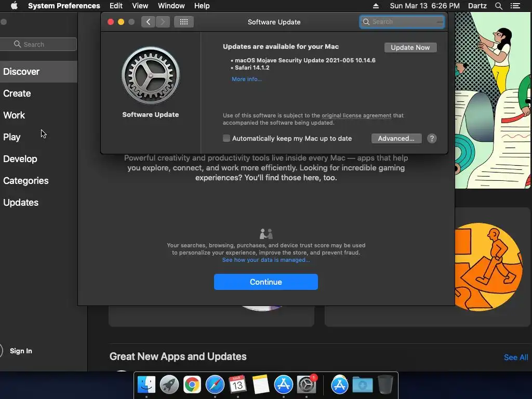Open Finder from the Dock
The image size is (532, 399).
146,385
